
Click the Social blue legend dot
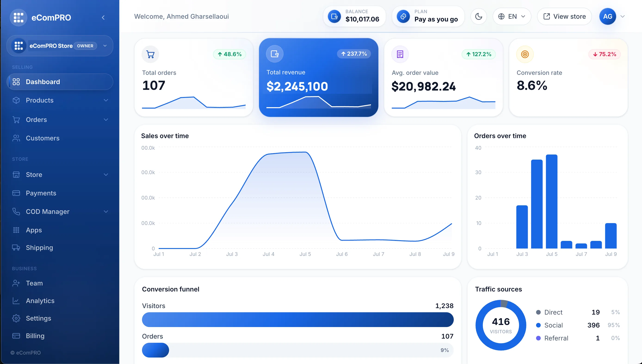(x=538, y=325)
